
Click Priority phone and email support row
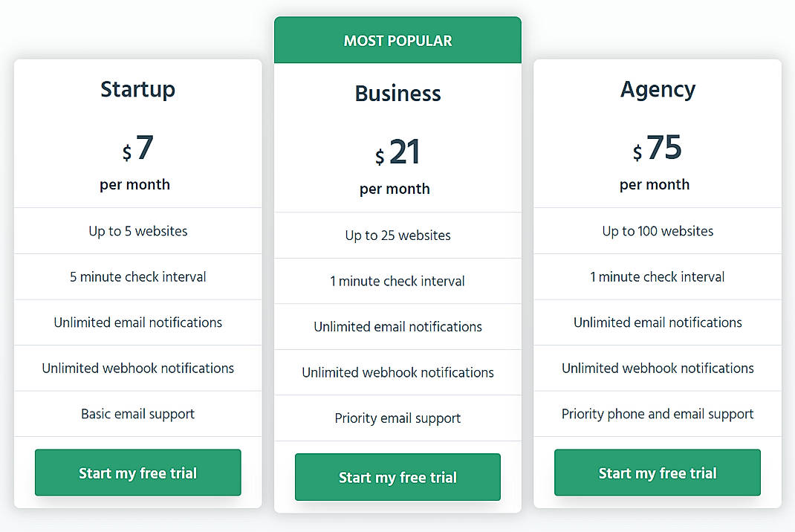tap(657, 414)
